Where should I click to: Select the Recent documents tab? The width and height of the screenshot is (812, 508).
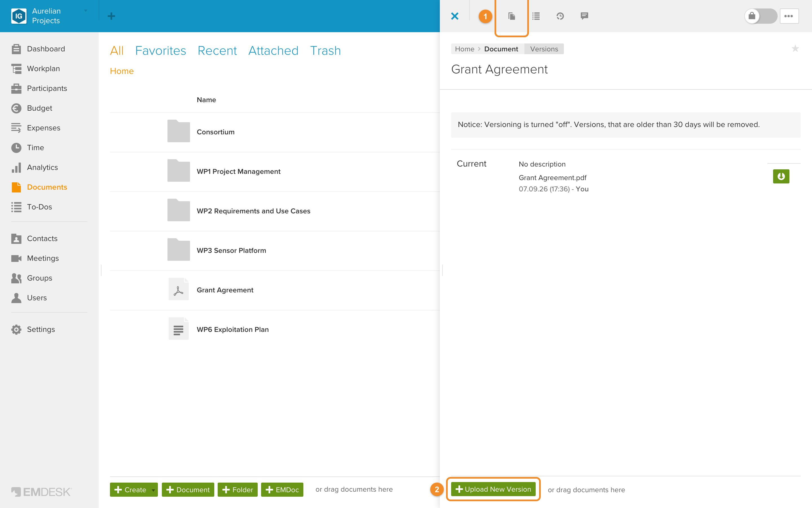point(217,51)
